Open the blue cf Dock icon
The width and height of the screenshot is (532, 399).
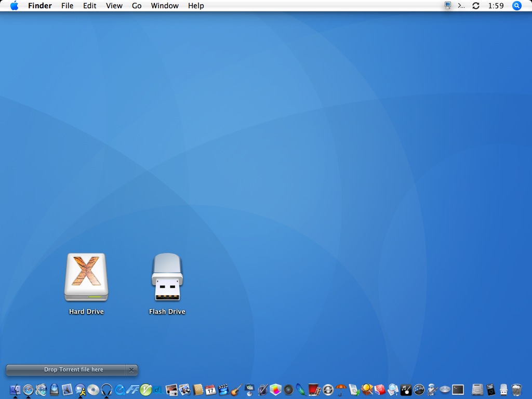pyautogui.click(x=158, y=390)
